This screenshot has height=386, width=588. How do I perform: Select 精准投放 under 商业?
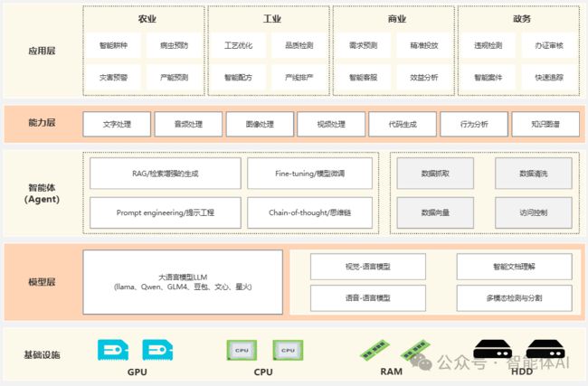[423, 45]
